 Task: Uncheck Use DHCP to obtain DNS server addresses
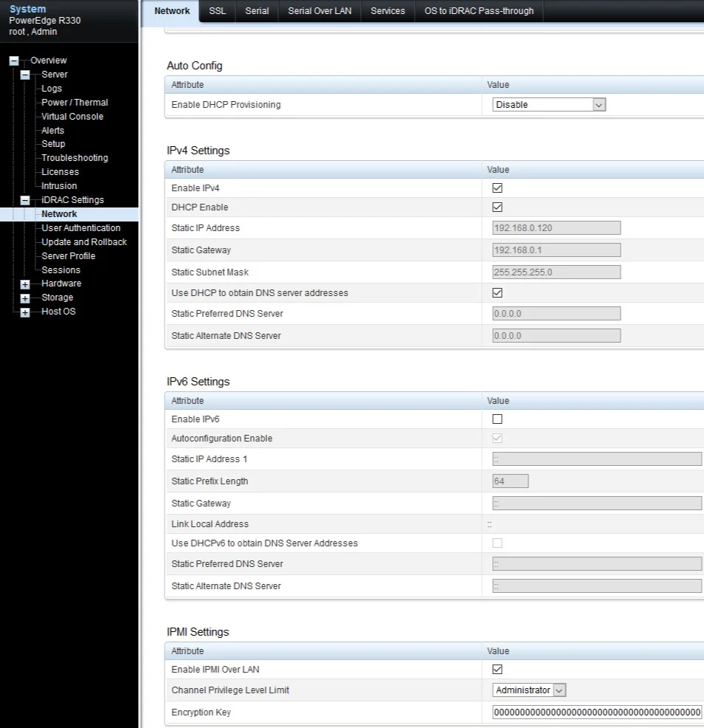[x=497, y=292]
